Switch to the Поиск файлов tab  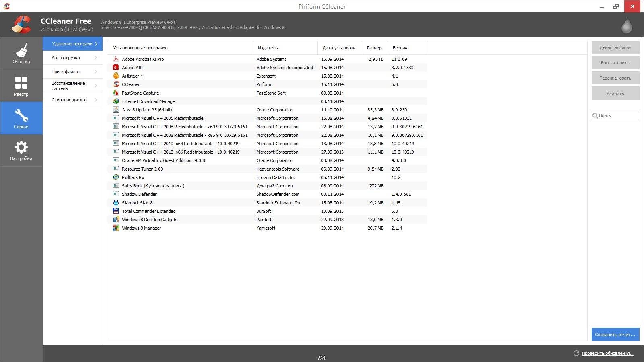click(x=73, y=72)
